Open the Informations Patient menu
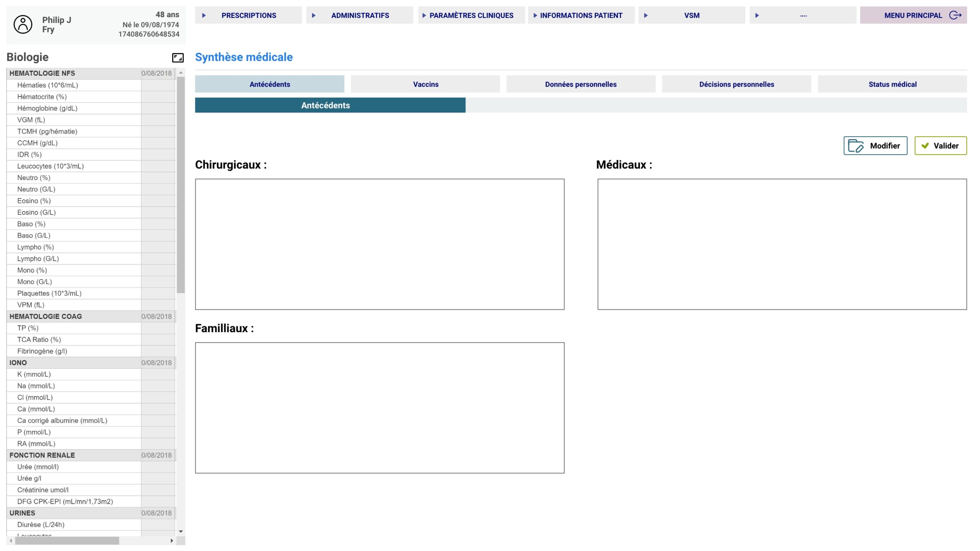 [581, 15]
